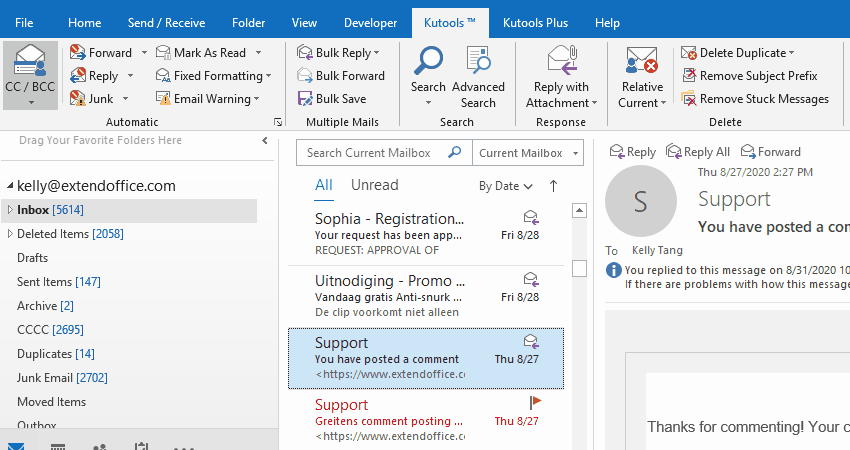
Task: Click the red flag on Greitens comment email
Action: click(x=535, y=402)
